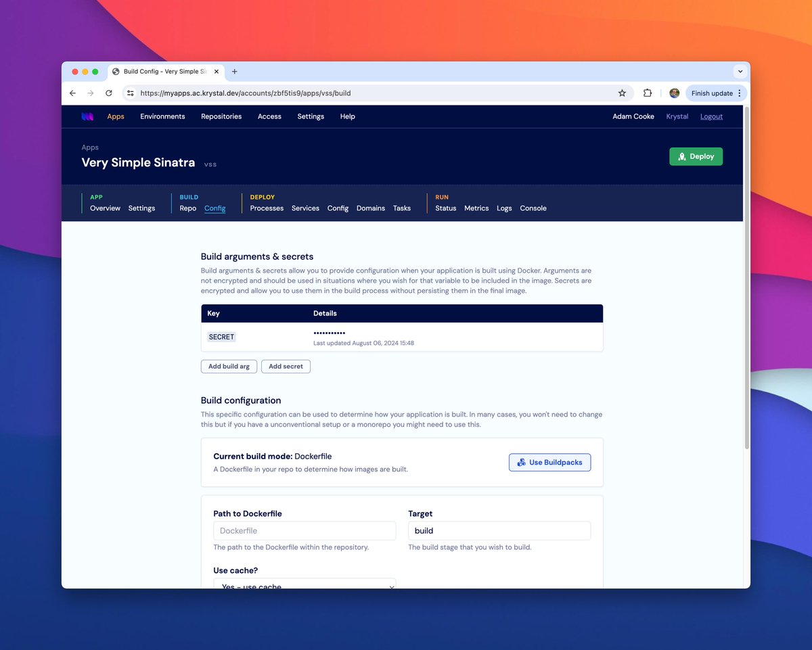Click the Last updated August 06 text
Screen dimensions: 812x650
tap(363, 344)
